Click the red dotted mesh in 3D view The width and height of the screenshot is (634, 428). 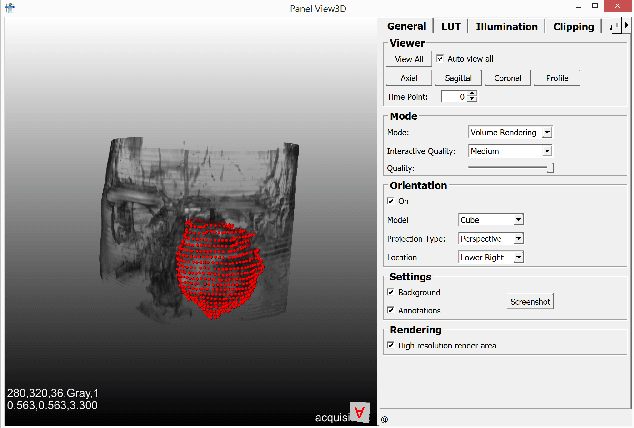pos(218,265)
